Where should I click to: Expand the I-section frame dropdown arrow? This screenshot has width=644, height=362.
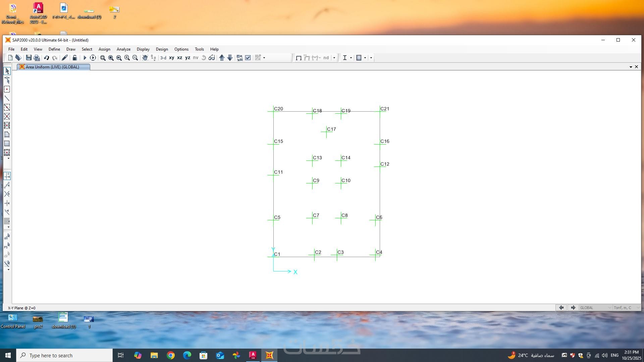click(351, 58)
